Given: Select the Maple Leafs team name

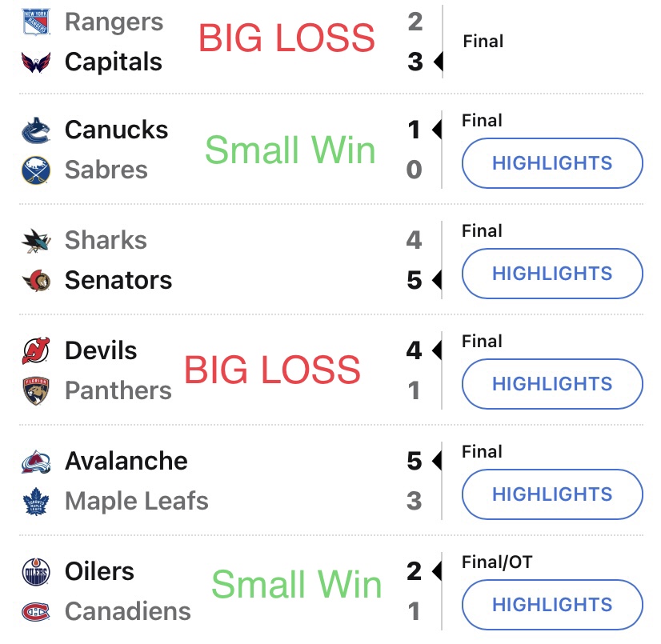Looking at the screenshot, I should (x=137, y=501).
